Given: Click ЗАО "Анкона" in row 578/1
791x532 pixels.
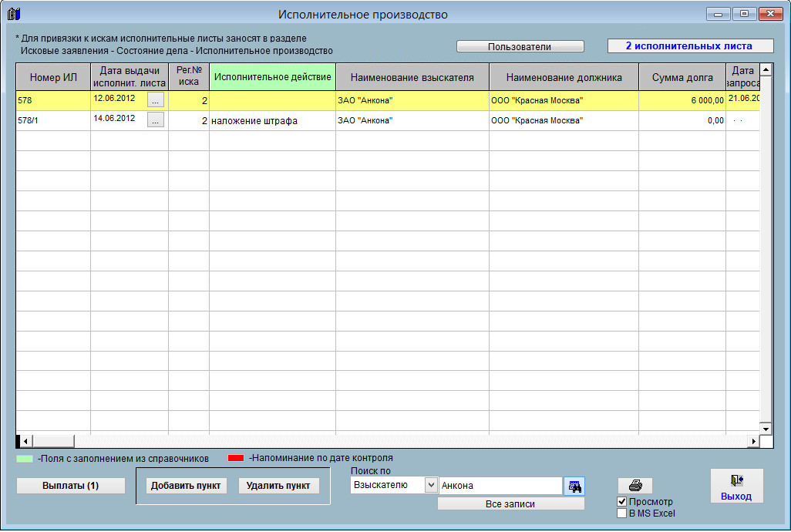Looking at the screenshot, I should tap(412, 120).
